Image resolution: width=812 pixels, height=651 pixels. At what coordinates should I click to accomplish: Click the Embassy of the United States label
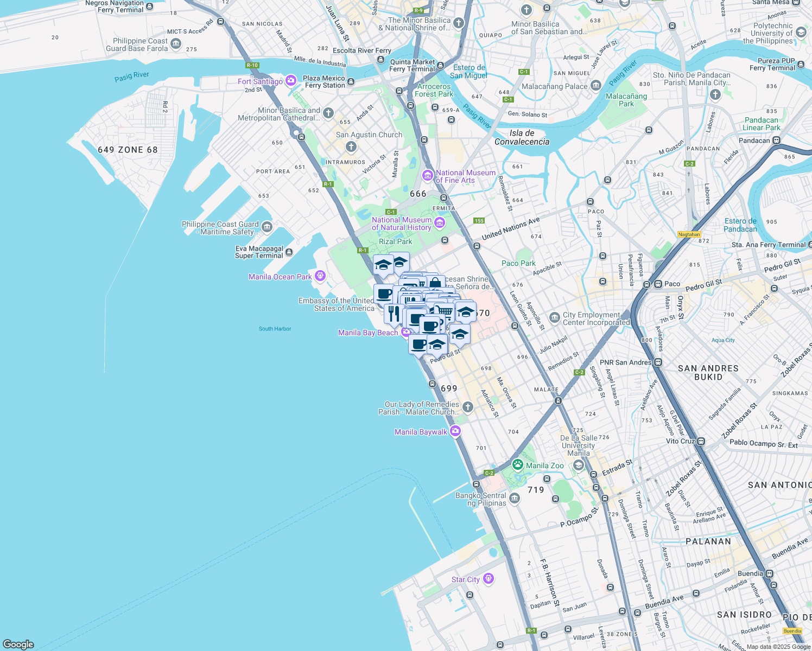[337, 304]
